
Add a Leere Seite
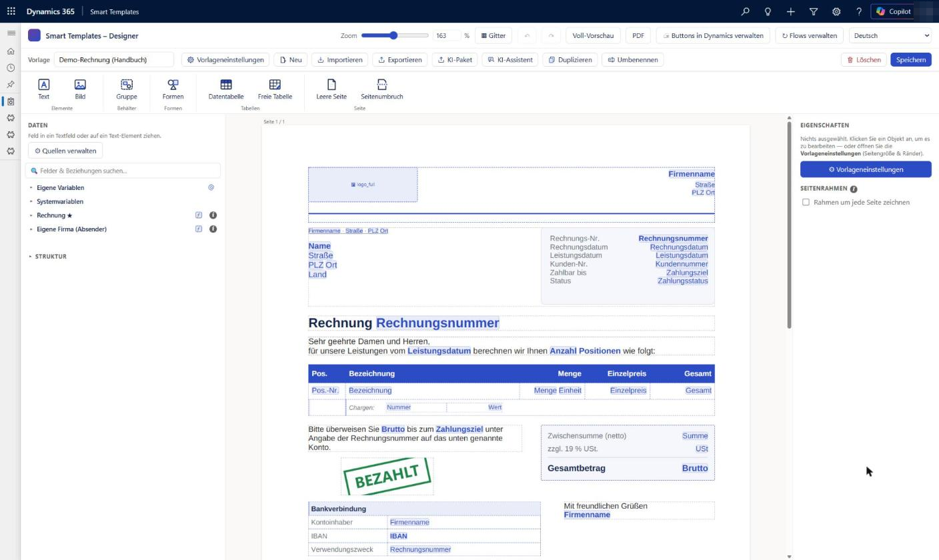(x=331, y=89)
